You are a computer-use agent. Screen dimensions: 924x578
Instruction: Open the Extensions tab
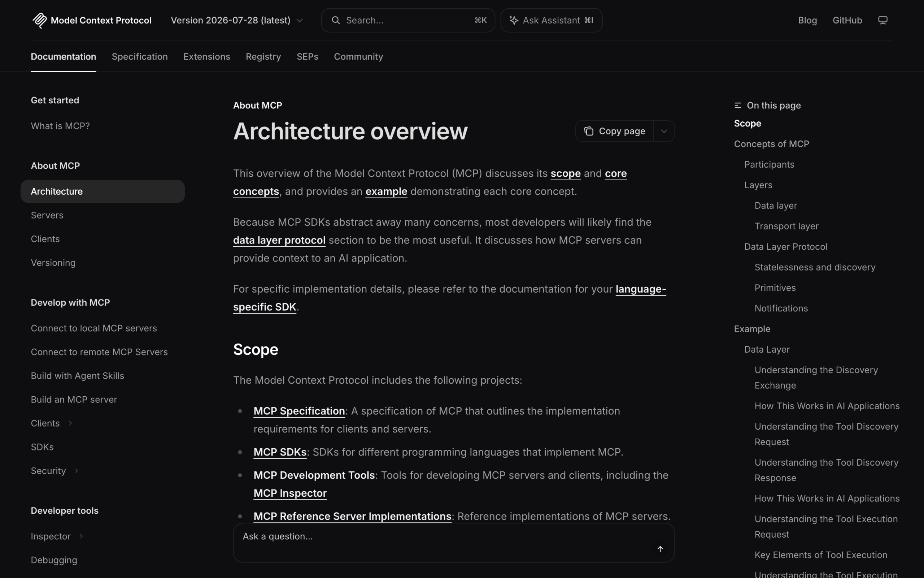206,57
